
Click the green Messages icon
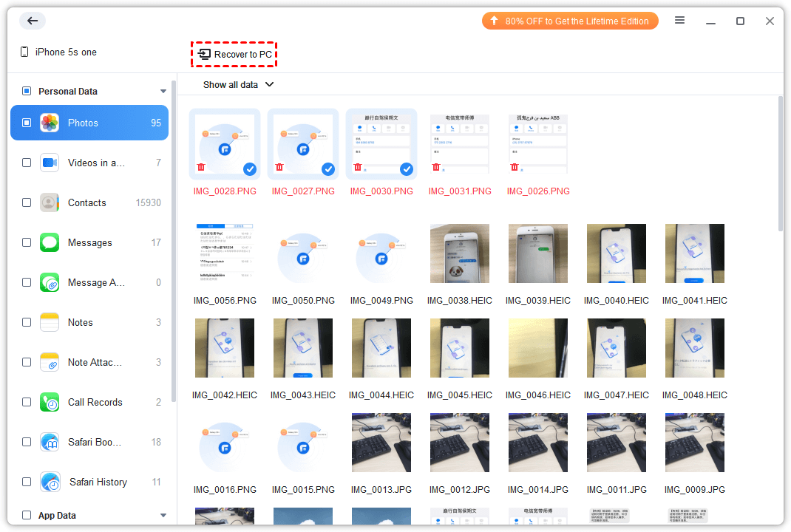click(50, 242)
